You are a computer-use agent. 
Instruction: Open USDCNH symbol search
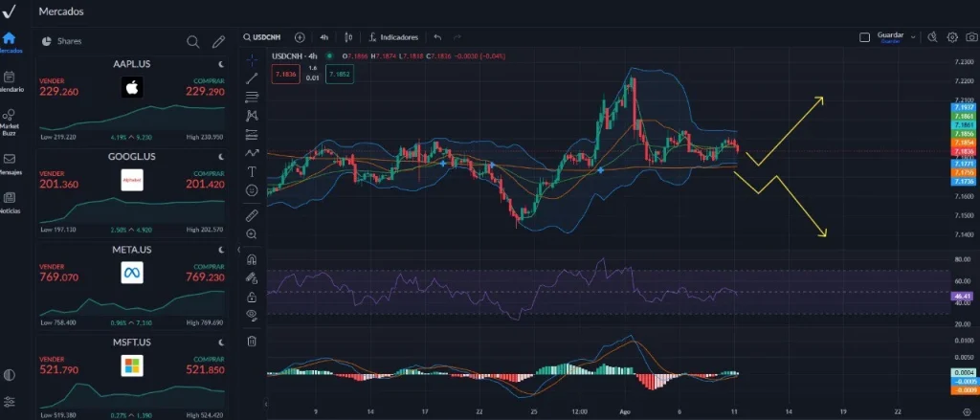click(x=262, y=37)
